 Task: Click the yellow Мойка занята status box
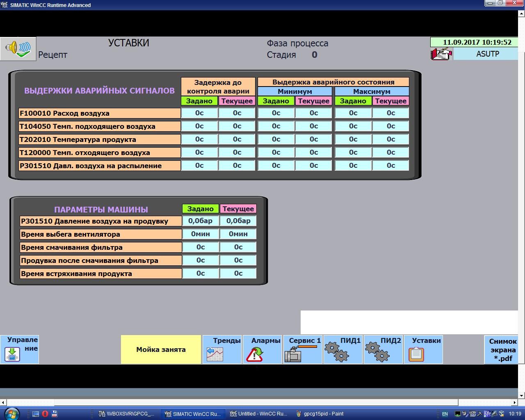pyautogui.click(x=161, y=349)
